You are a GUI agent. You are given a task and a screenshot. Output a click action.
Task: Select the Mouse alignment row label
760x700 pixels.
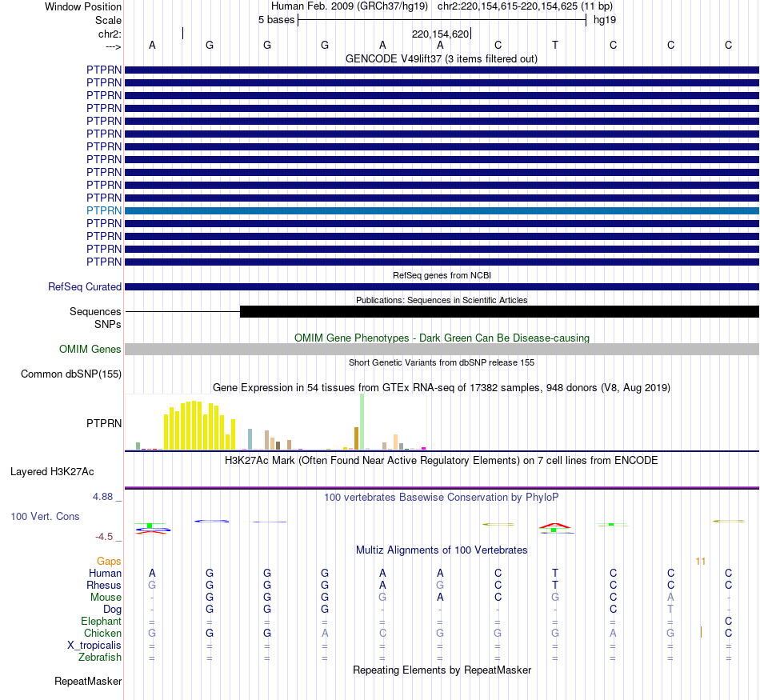click(x=106, y=598)
